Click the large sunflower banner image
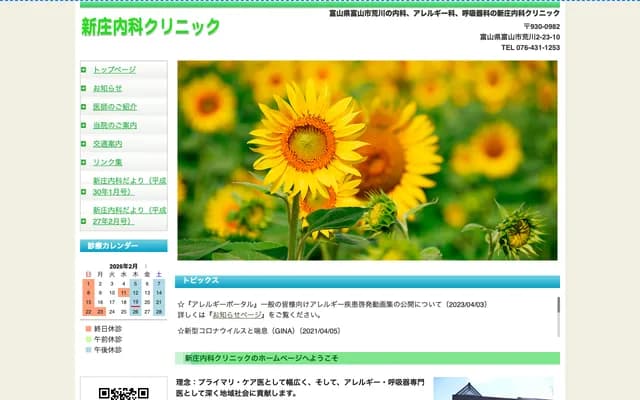 point(367,160)
